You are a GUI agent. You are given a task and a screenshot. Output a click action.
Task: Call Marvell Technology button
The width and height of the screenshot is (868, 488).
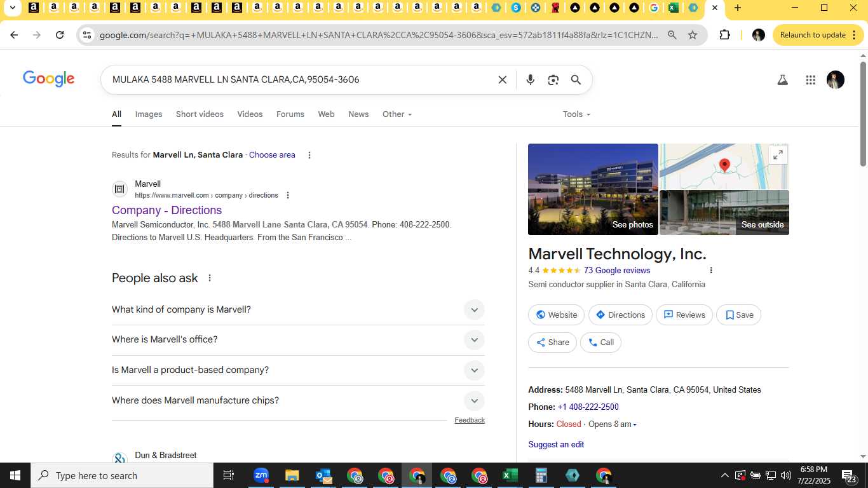tap(600, 342)
